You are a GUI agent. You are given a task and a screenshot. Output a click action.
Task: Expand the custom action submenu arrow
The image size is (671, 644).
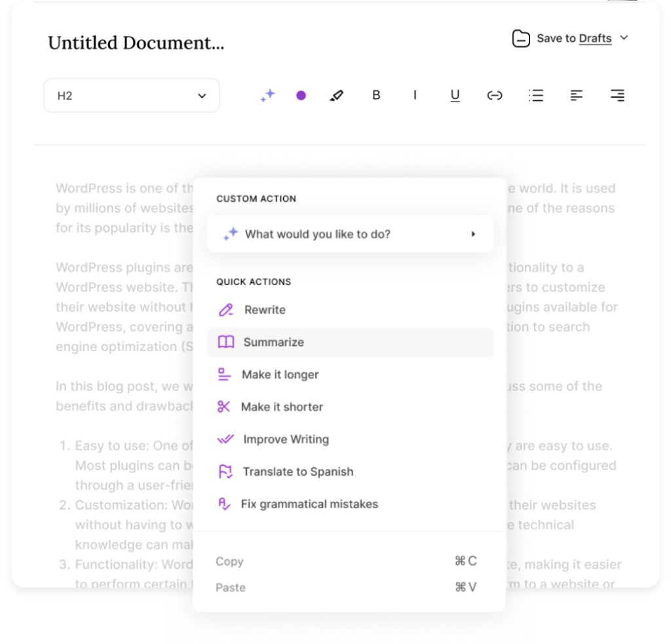pos(473,234)
